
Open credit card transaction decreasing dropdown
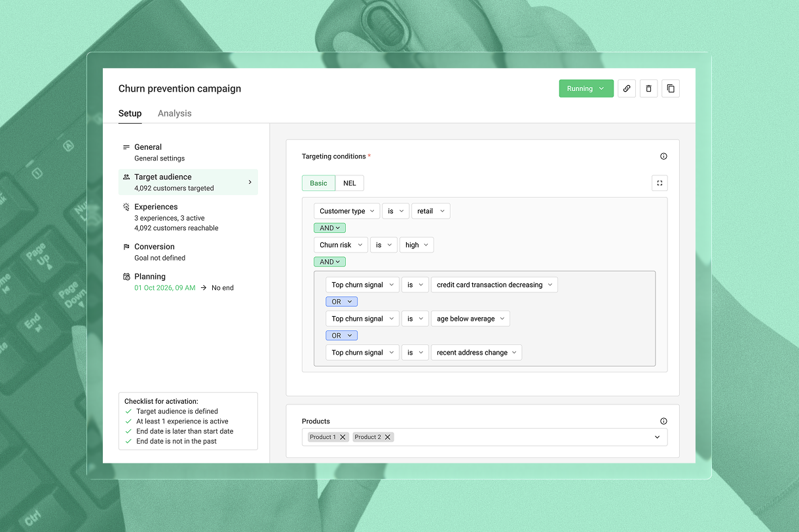pos(494,285)
